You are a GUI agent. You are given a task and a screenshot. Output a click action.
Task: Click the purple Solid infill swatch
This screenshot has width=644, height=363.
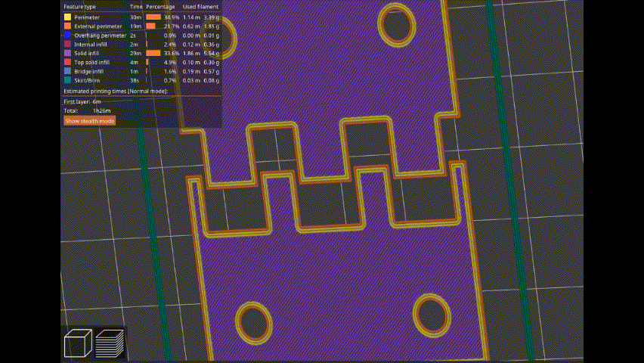pos(67,53)
